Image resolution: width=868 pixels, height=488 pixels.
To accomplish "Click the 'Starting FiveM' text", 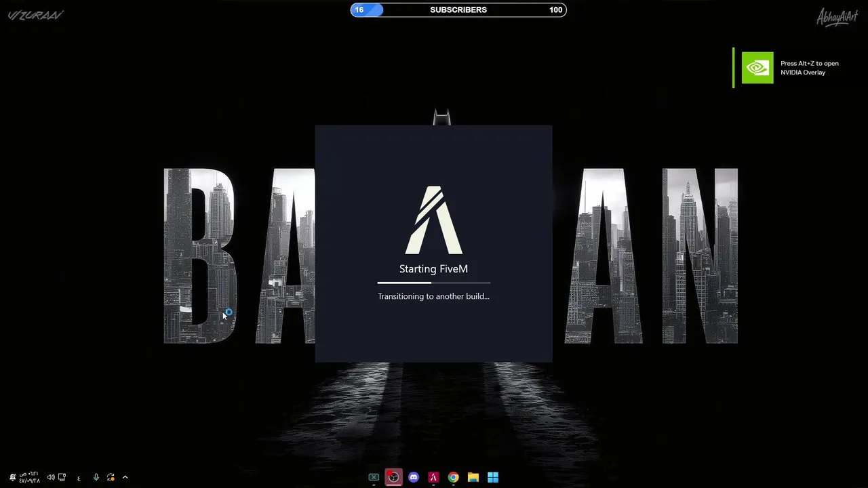I will 433,269.
